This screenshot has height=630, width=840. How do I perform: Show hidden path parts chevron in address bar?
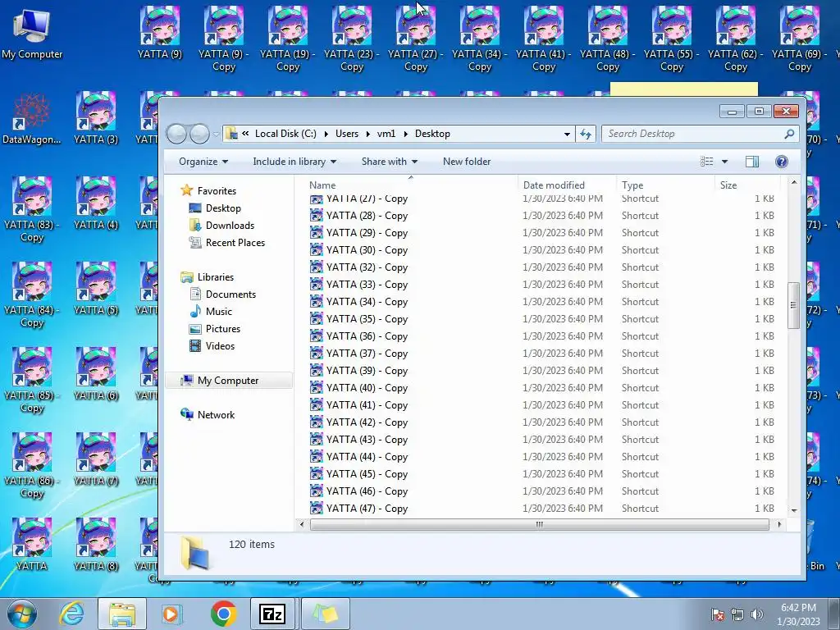click(x=245, y=134)
